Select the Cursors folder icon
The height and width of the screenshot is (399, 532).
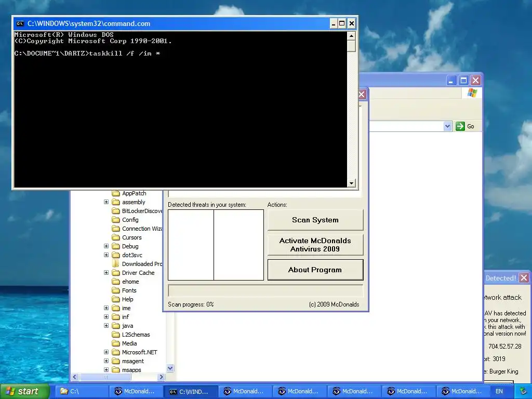(x=116, y=237)
